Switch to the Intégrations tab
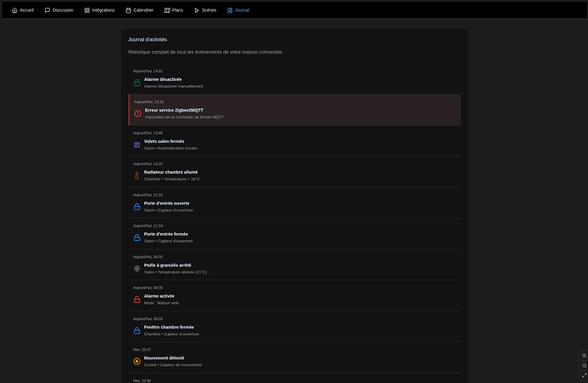588x383 pixels. 100,10
